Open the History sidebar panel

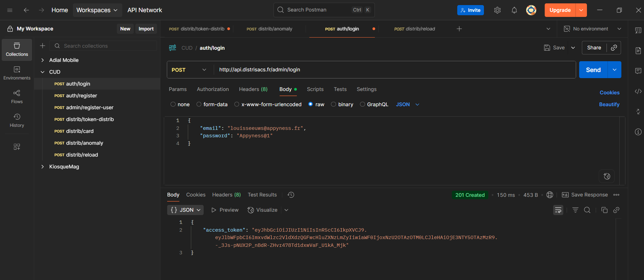coord(17,120)
